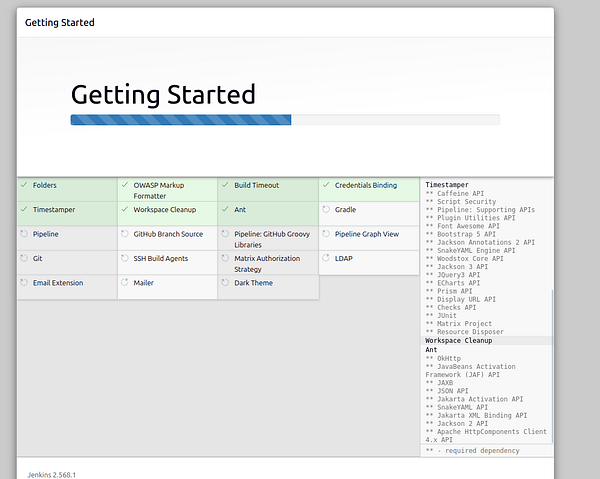Viewport: 600px width, 479px height.
Task: Click the pending spinner icon next to Pipeline
Action: 24,234
